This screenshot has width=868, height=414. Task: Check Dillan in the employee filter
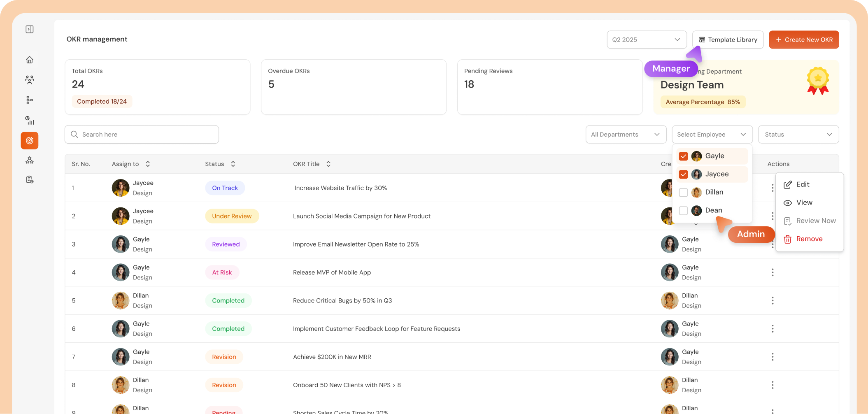point(683,192)
